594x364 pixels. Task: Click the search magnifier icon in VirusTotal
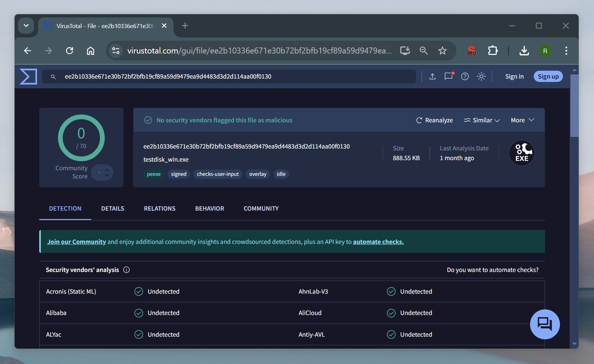tap(53, 77)
